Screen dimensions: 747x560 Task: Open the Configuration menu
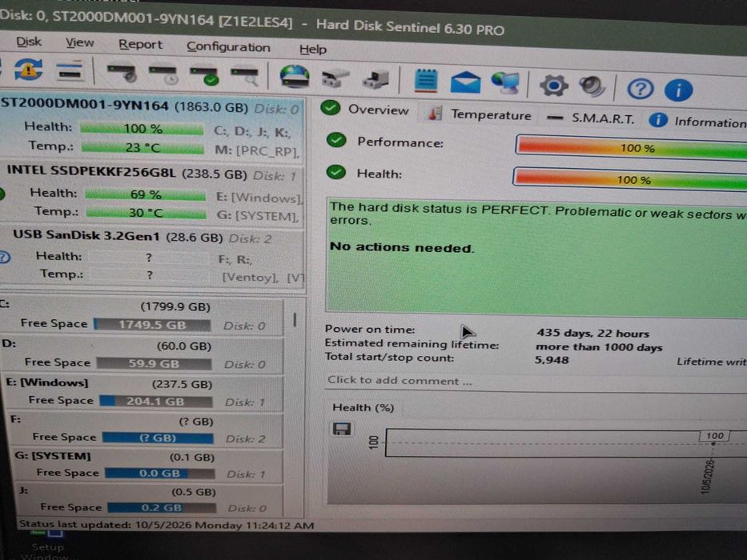(x=228, y=46)
